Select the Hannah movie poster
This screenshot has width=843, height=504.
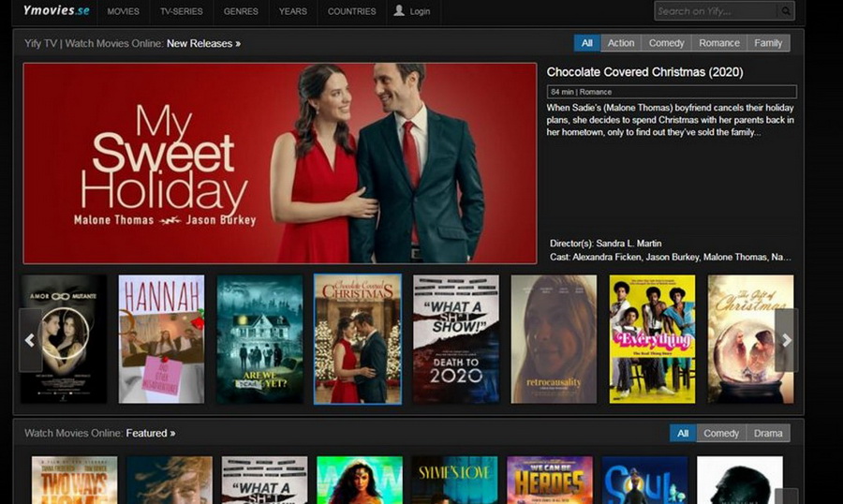pyautogui.click(x=161, y=339)
